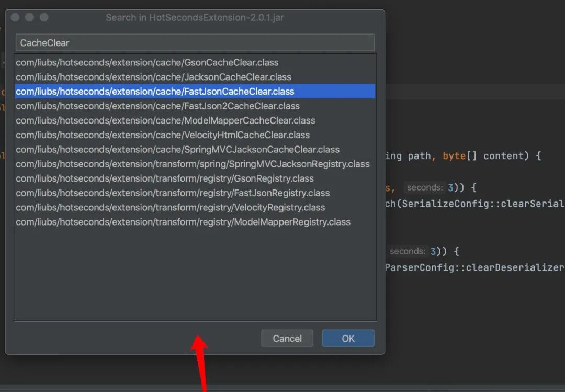Select VelocityHtmlCacheClear.class result
Image resolution: width=565 pixels, height=392 pixels.
point(195,135)
